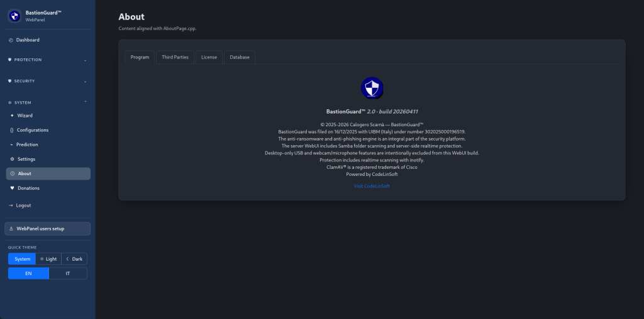Screen dimensions: 644x319
Task: Open Configurations page
Action: (x=48, y=131)
